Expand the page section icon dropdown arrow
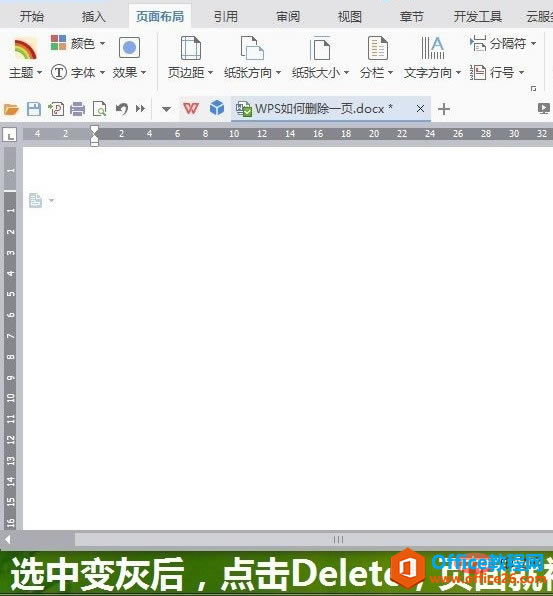 (x=51, y=200)
